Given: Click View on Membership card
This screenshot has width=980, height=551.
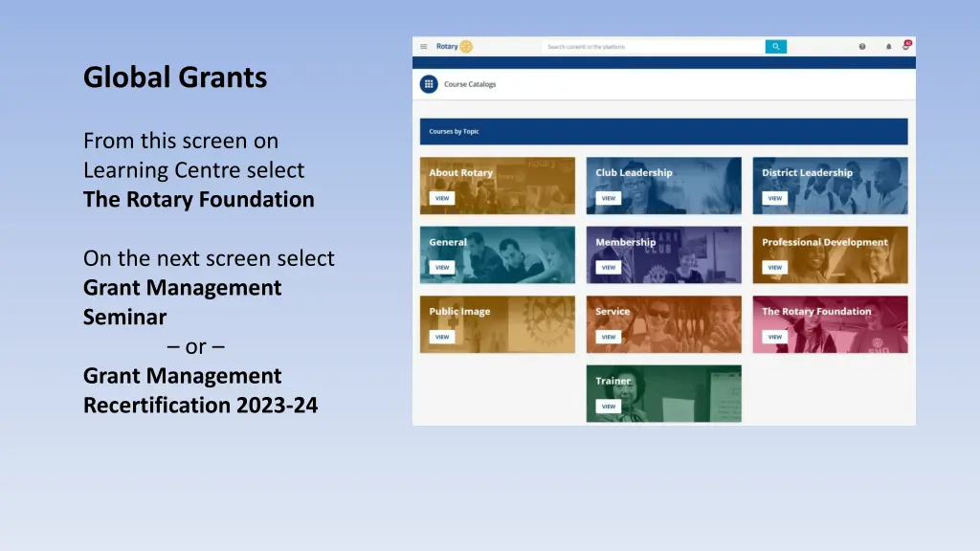Looking at the screenshot, I should tap(608, 268).
